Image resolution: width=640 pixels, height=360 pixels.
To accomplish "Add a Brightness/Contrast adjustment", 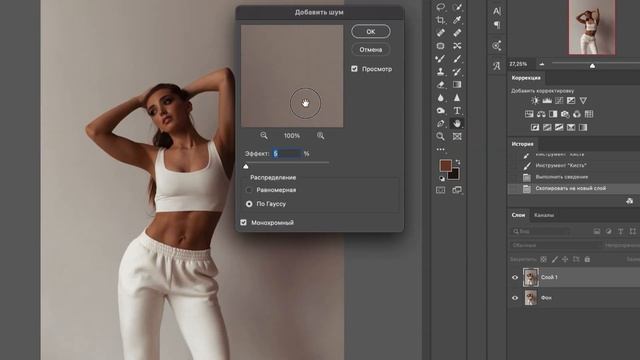I will pyautogui.click(x=535, y=100).
